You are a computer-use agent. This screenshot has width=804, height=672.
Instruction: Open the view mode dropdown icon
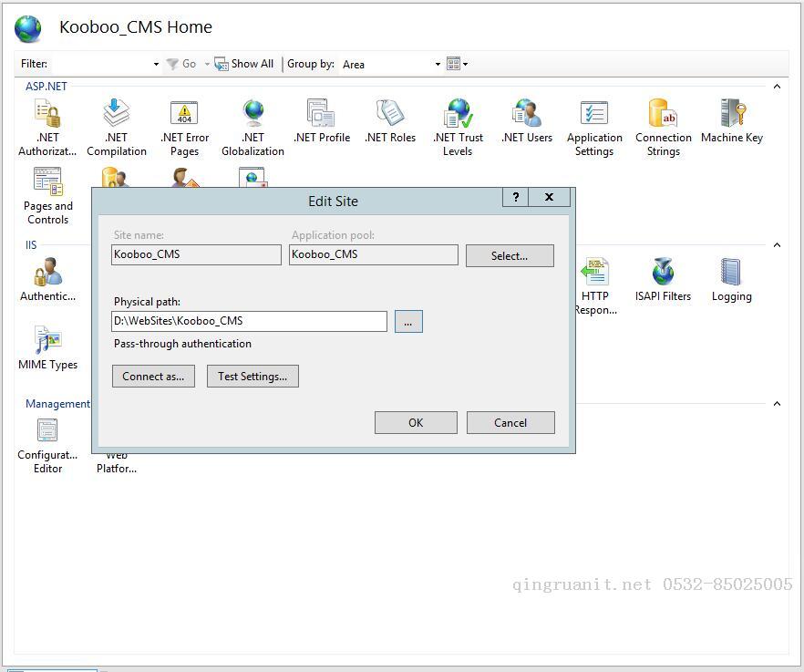pos(457,64)
